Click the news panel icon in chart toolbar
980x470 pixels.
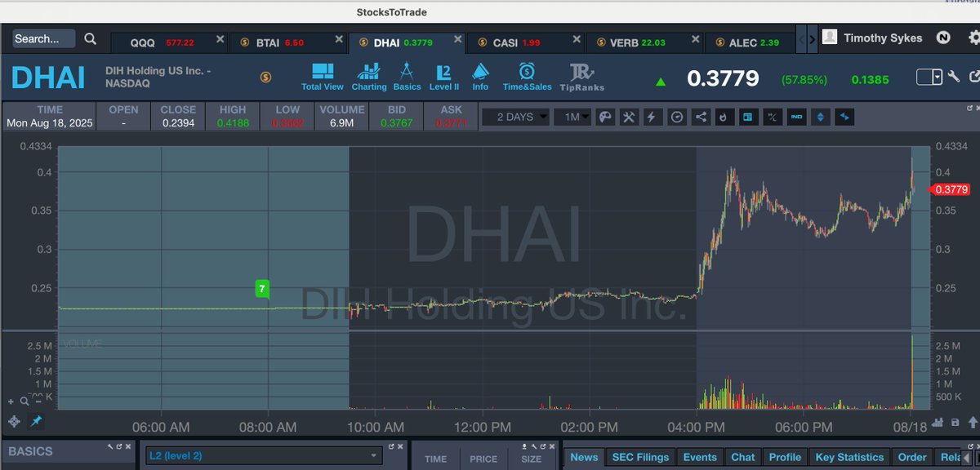coord(748,117)
